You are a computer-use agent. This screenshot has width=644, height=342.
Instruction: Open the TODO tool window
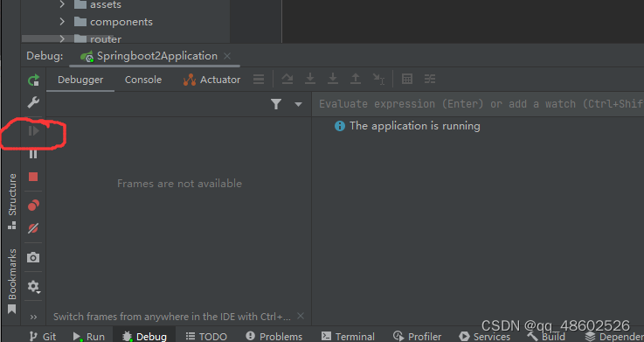206,337
